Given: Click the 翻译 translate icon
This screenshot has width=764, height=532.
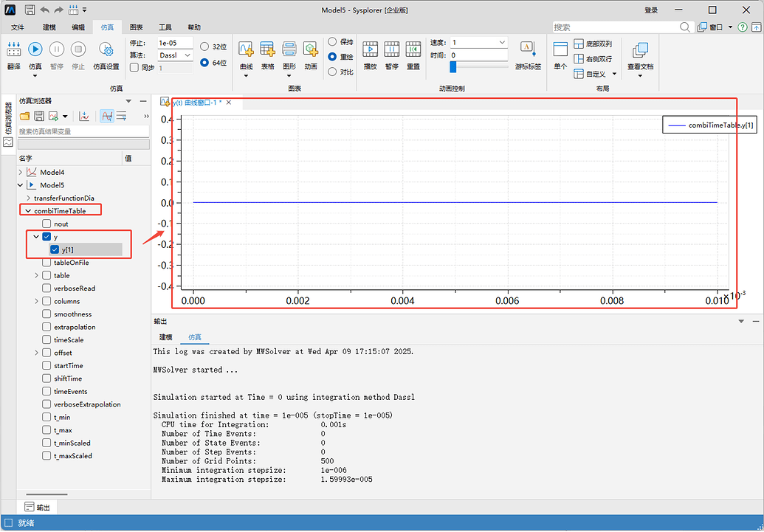Looking at the screenshot, I should pos(13,49).
